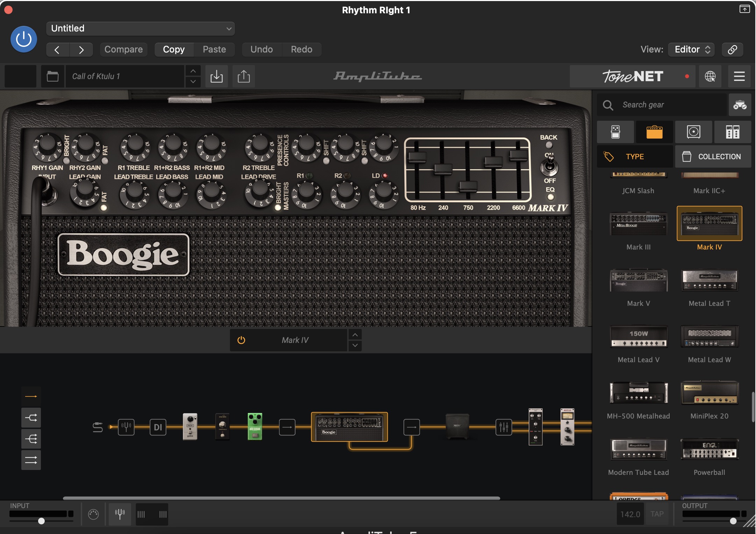Image resolution: width=756 pixels, height=534 pixels.
Task: Select the Mark III amp thumbnail
Action: (x=639, y=224)
